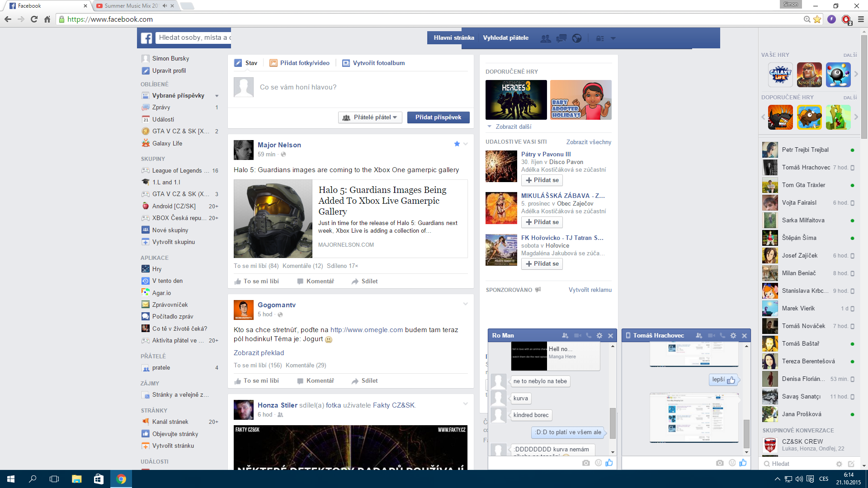Like the Gogomantv post
The width and height of the screenshot is (868, 488).
click(x=257, y=381)
